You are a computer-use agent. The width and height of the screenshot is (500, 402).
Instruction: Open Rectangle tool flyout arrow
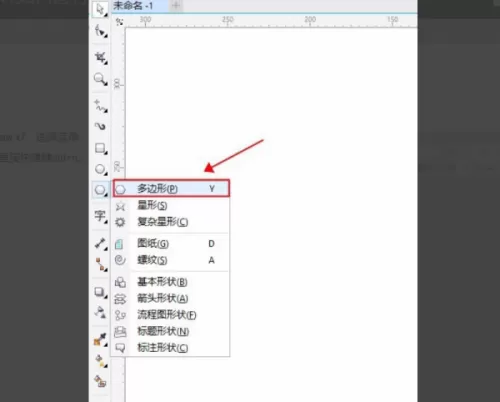(106, 153)
